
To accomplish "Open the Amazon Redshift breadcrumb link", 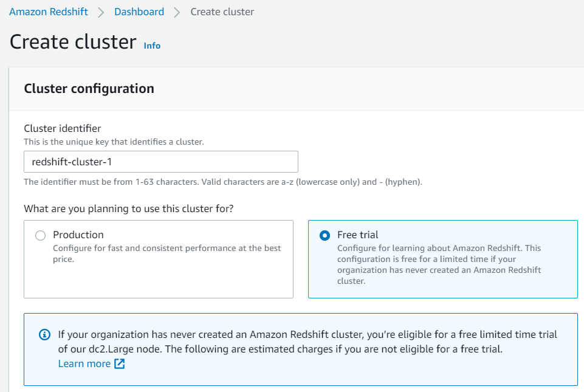I will pyautogui.click(x=48, y=12).
